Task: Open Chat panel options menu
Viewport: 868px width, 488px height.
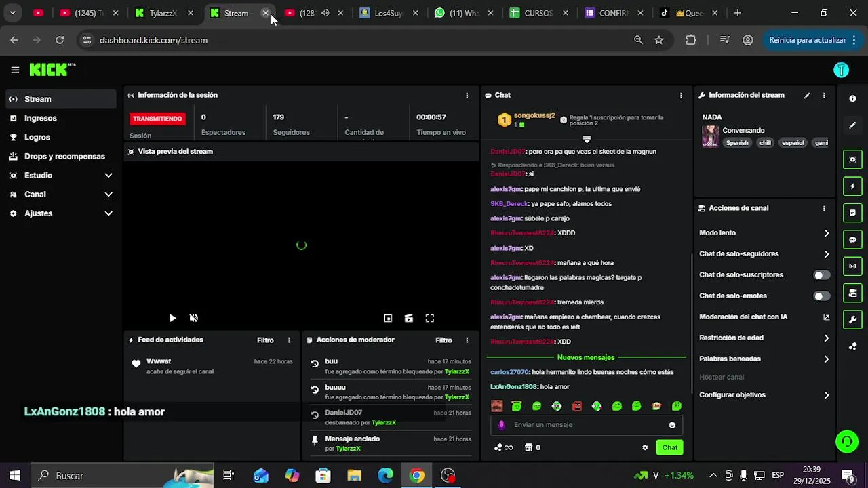Action: 681,96
